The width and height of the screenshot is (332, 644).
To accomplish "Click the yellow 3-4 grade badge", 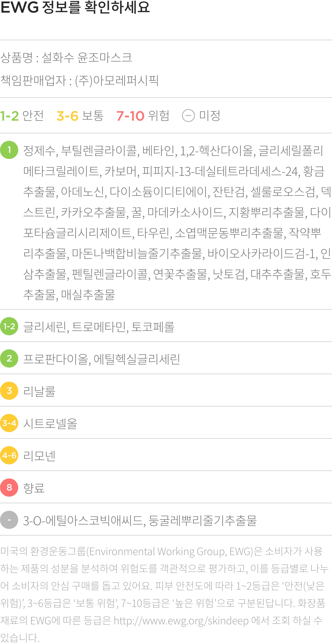I will [x=9, y=423].
